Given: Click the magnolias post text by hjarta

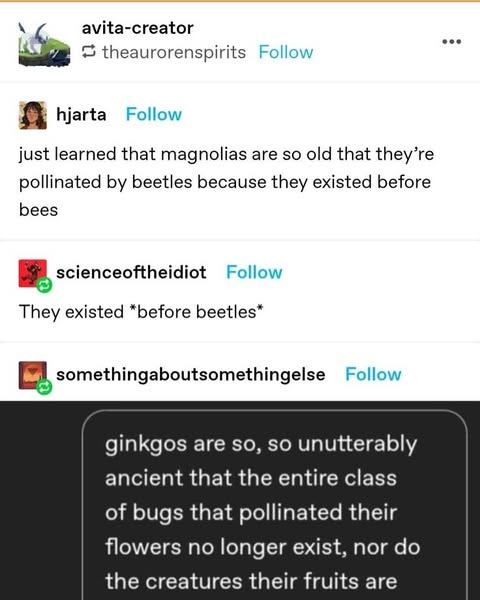Looking at the screenshot, I should [x=226, y=182].
